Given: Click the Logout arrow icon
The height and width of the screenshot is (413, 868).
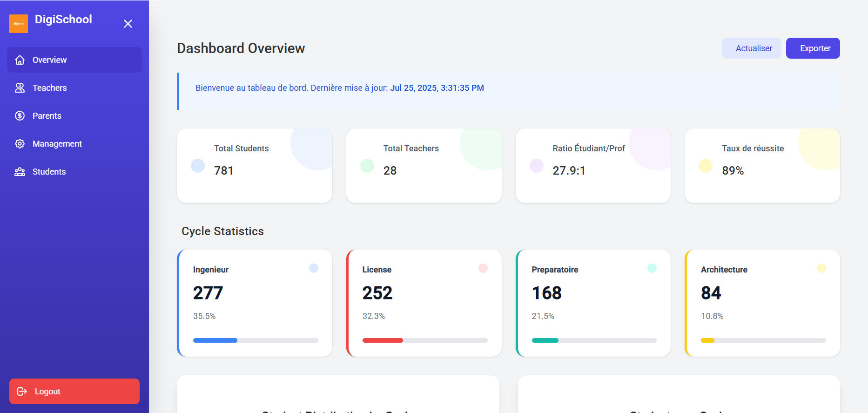Looking at the screenshot, I should click(22, 392).
